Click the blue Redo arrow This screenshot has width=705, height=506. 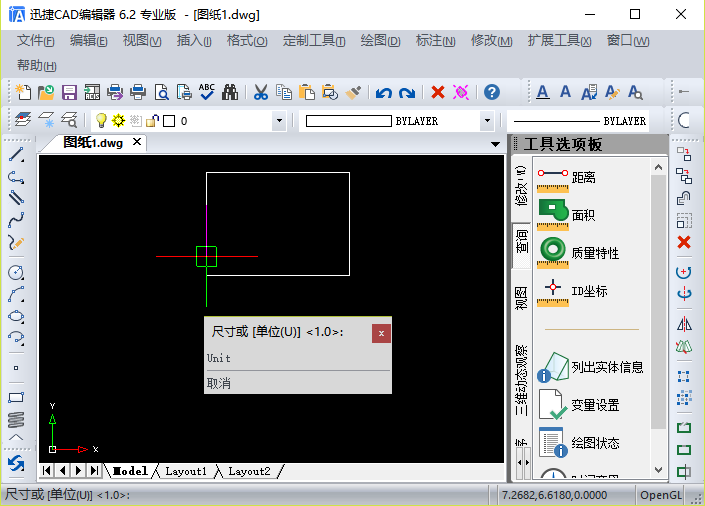coord(407,93)
